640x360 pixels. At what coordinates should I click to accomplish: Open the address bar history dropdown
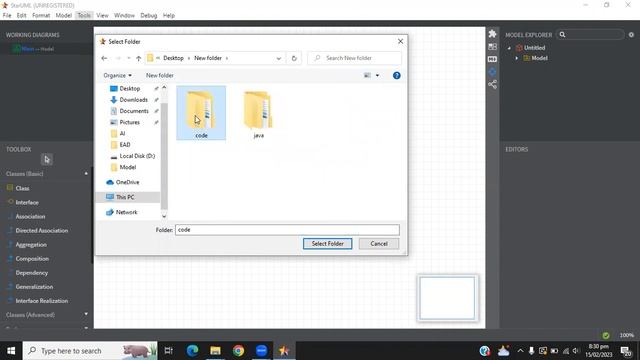coord(279,58)
